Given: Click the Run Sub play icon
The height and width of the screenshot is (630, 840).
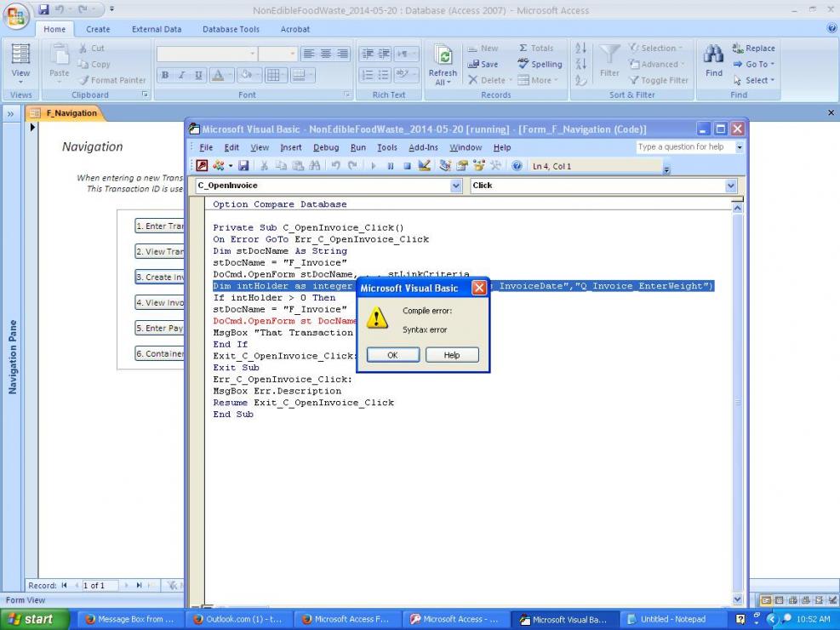Looking at the screenshot, I should point(374,166).
